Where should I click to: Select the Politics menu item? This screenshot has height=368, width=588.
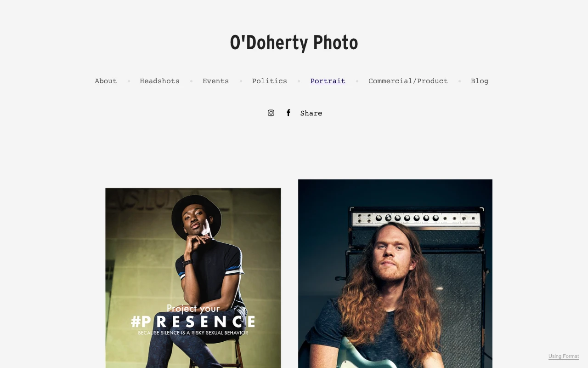click(x=269, y=81)
